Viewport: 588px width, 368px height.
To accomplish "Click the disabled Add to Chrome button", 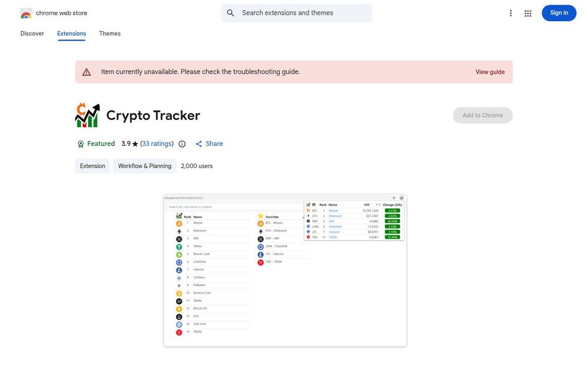I will [483, 115].
